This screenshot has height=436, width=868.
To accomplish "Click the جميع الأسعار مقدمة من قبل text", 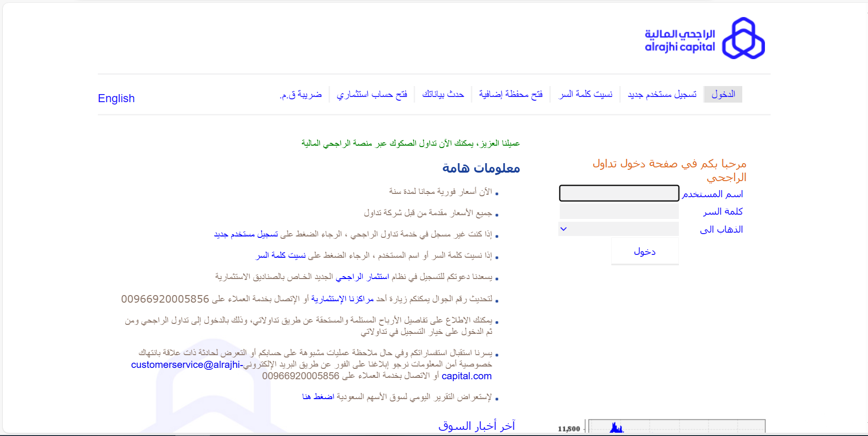I will click(x=428, y=213).
